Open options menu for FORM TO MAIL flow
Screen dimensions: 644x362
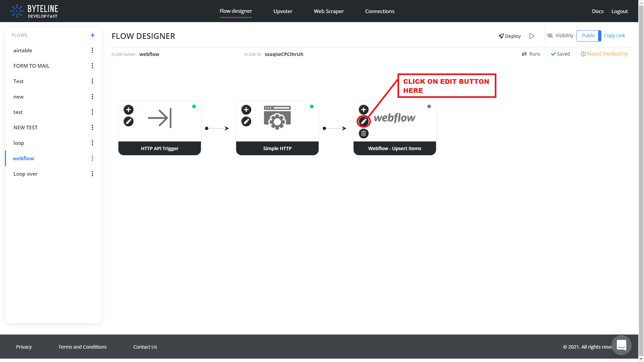click(92, 66)
